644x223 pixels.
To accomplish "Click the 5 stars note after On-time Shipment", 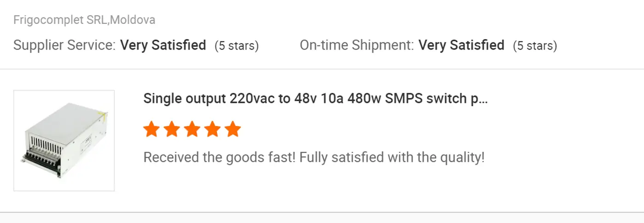I will [535, 46].
